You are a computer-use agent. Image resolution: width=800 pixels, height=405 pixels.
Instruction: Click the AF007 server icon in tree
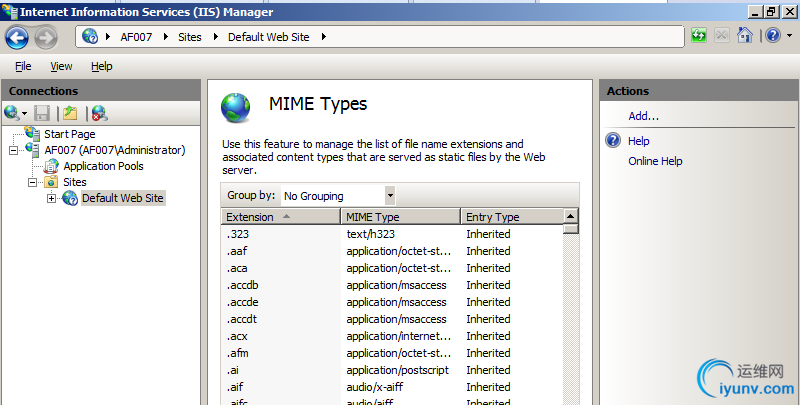[32, 149]
